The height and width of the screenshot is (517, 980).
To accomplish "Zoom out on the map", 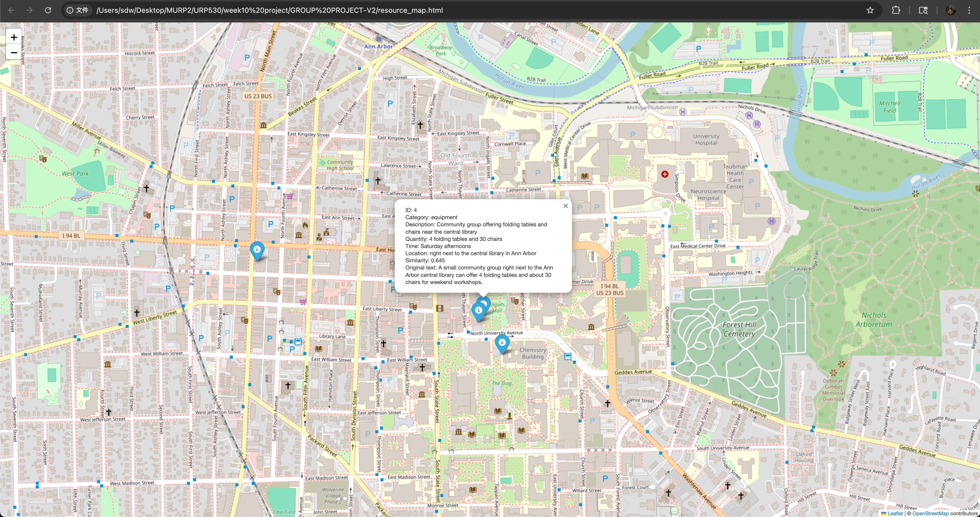I will pos(14,53).
